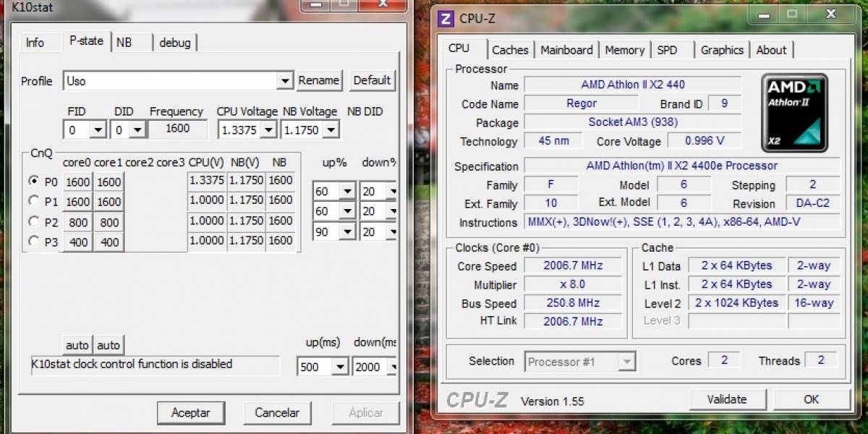Image resolution: width=868 pixels, height=434 pixels.
Task: Click the P1 core1 1600 frequency button
Action: [109, 202]
